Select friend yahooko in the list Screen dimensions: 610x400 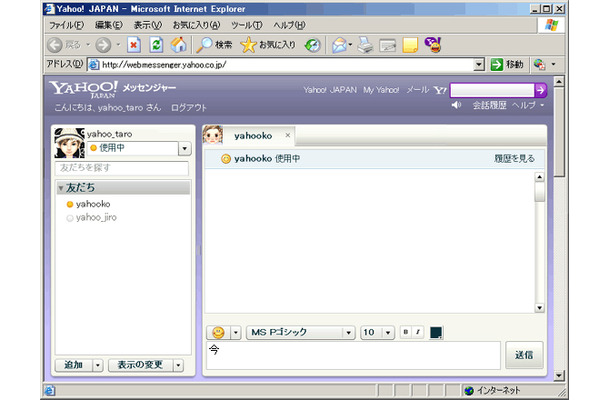point(93,204)
